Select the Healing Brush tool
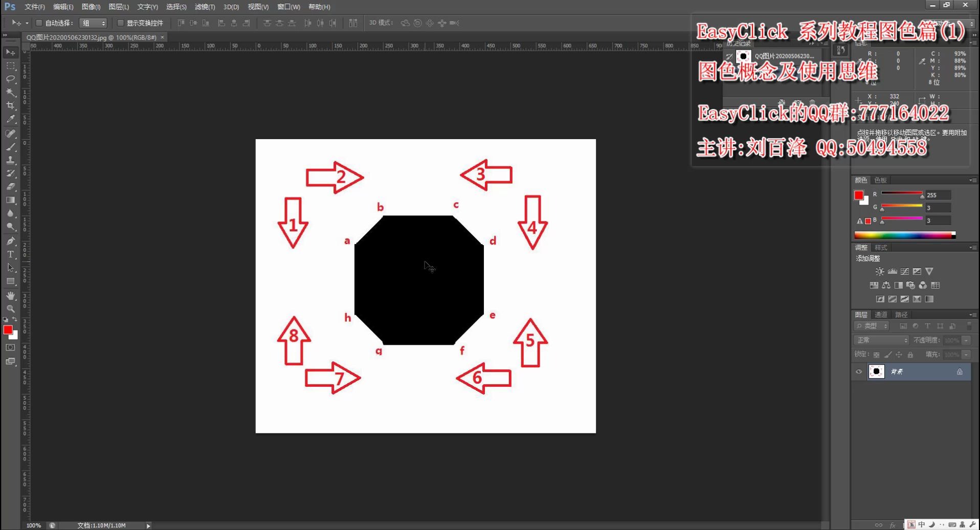980x530 pixels. (x=10, y=134)
